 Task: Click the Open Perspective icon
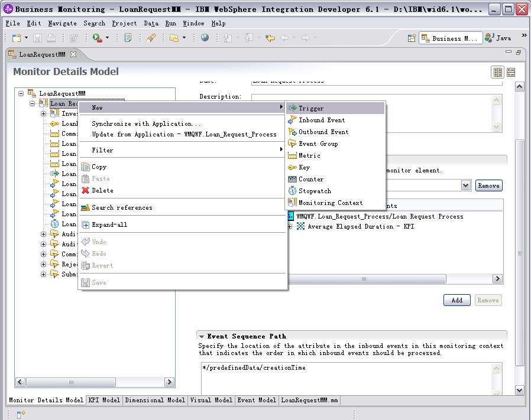click(x=412, y=38)
